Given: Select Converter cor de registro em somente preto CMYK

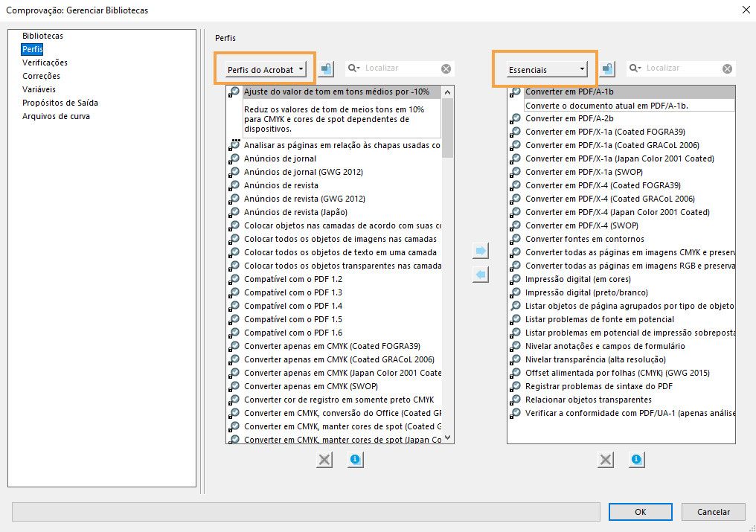Looking at the screenshot, I should 339,400.
